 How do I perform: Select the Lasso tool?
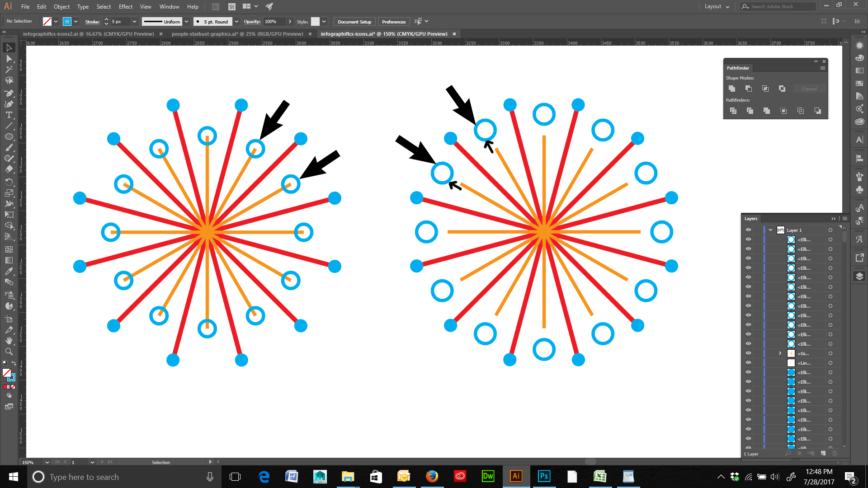point(9,80)
